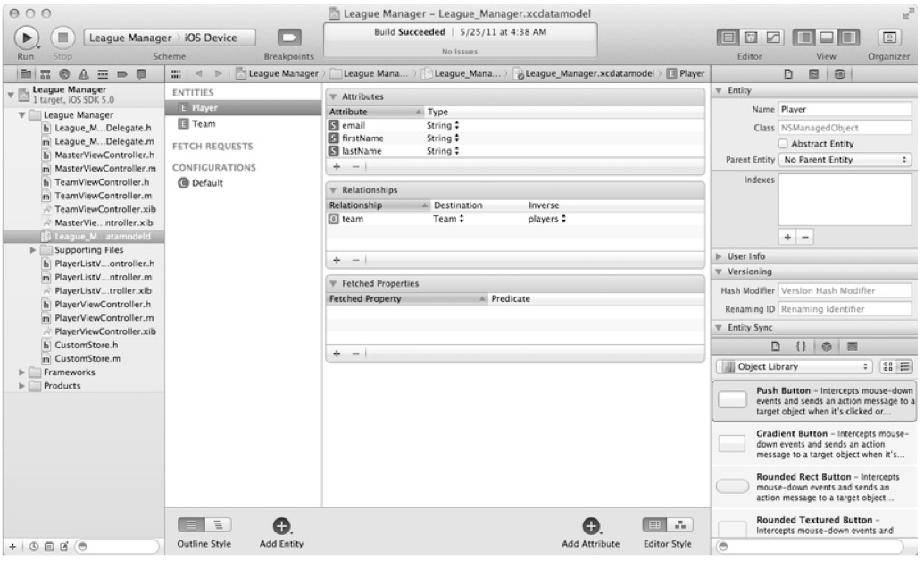Collapse the Relationships section

[x=333, y=190]
